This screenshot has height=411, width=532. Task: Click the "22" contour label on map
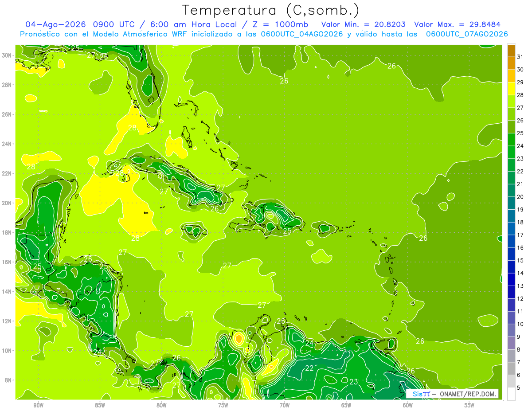pyautogui.click(x=309, y=368)
